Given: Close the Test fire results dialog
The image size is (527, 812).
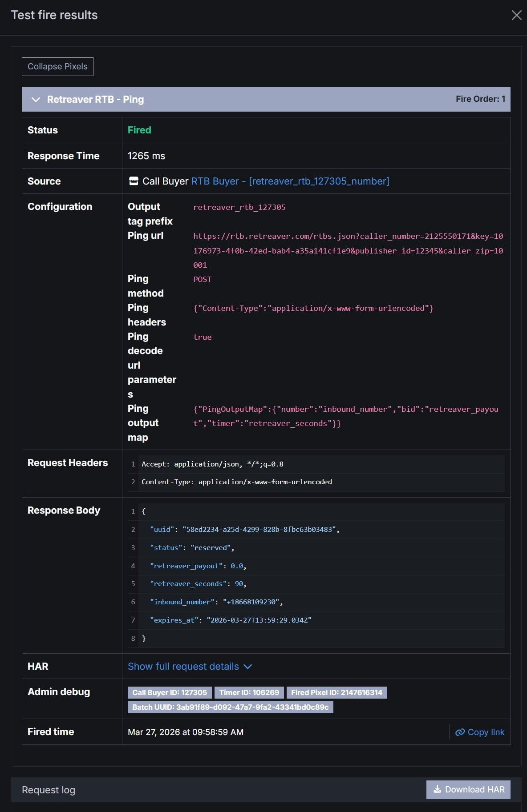Looking at the screenshot, I should 516,15.
